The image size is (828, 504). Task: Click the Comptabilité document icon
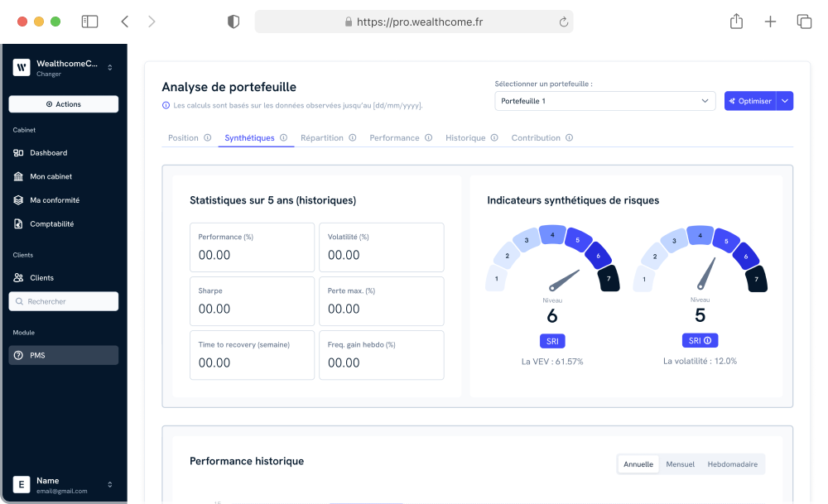18,223
